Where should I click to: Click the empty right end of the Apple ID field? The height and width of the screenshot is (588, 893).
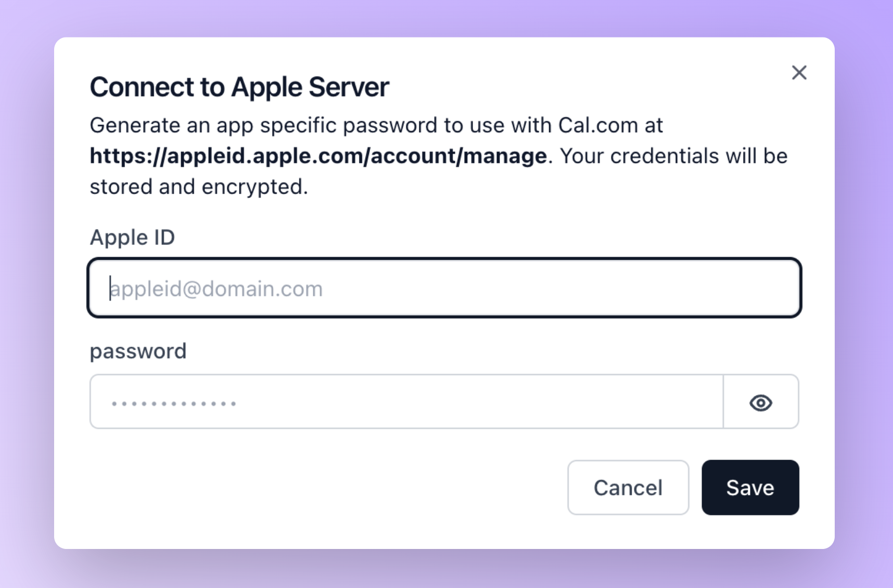click(x=729, y=288)
